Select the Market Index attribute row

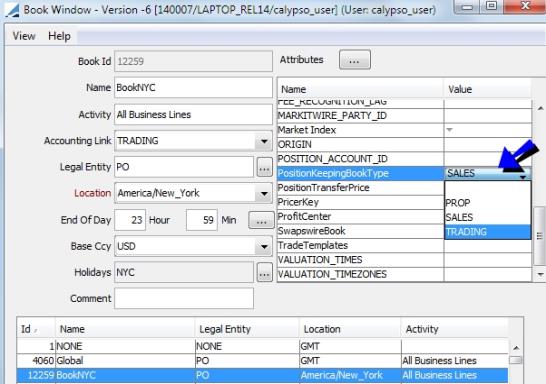[x=405, y=130]
